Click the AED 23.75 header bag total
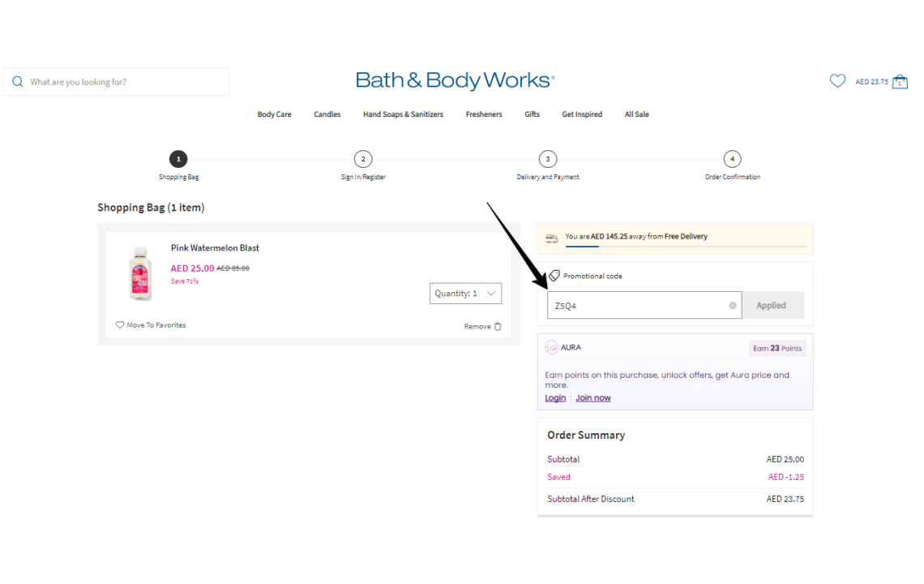This screenshot has height=584, width=924. click(871, 82)
